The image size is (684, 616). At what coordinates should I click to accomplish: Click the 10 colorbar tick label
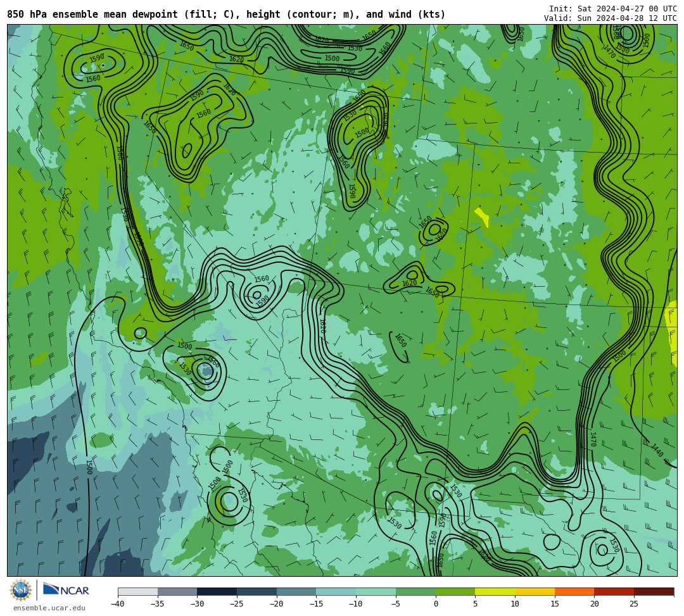click(515, 604)
